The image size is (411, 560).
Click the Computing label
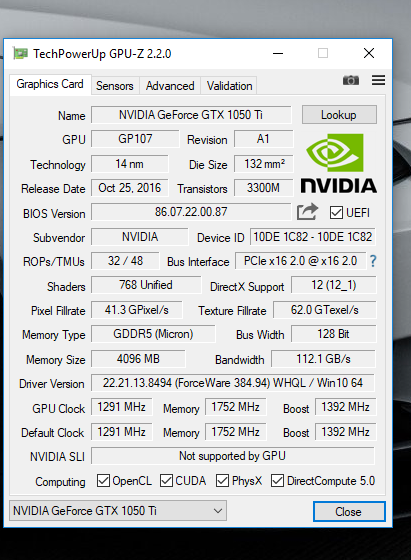point(60,482)
